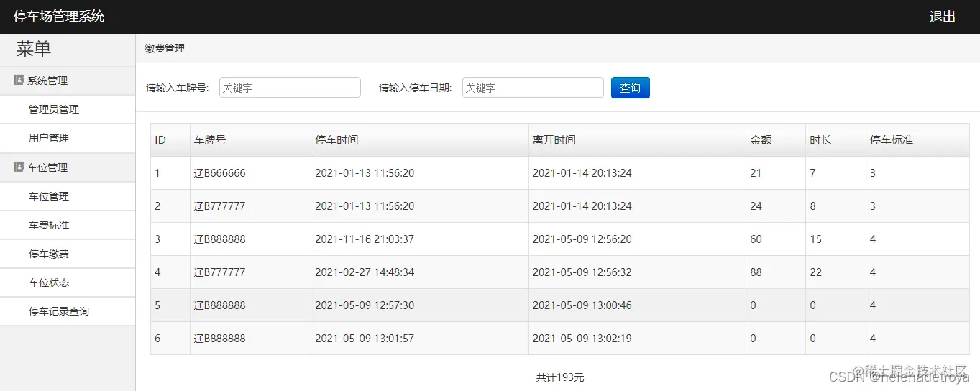Click leave time 2021-05-09 13:02:19

point(582,339)
